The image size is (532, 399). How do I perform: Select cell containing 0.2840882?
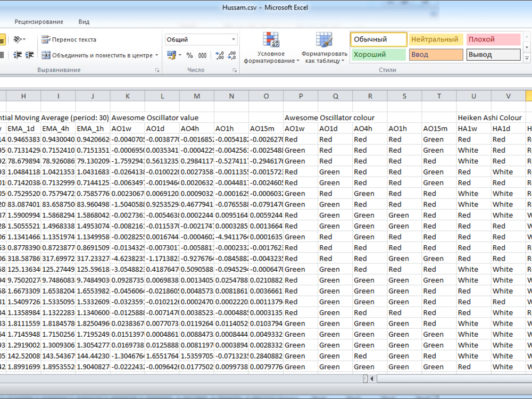tap(266, 356)
